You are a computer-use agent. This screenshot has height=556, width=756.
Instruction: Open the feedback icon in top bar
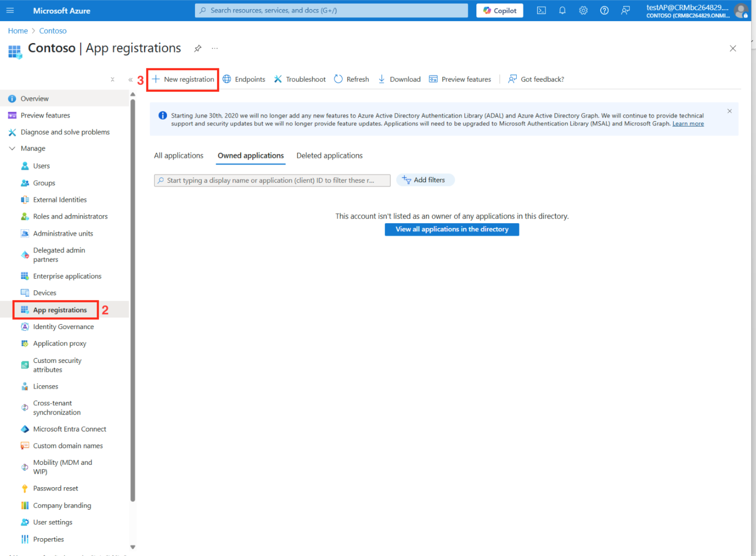(625, 11)
